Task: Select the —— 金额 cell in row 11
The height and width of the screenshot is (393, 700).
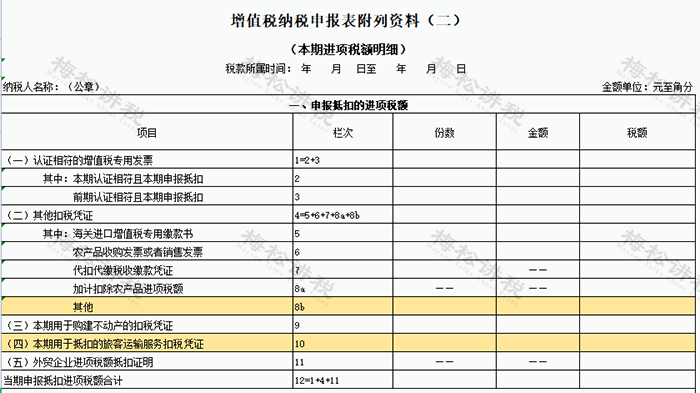Action: point(538,362)
